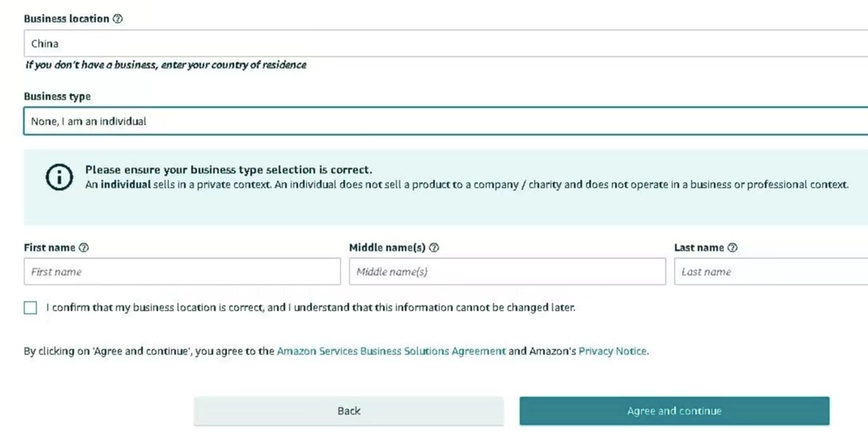
Task: Expand the Business type dropdown
Action: click(x=445, y=121)
